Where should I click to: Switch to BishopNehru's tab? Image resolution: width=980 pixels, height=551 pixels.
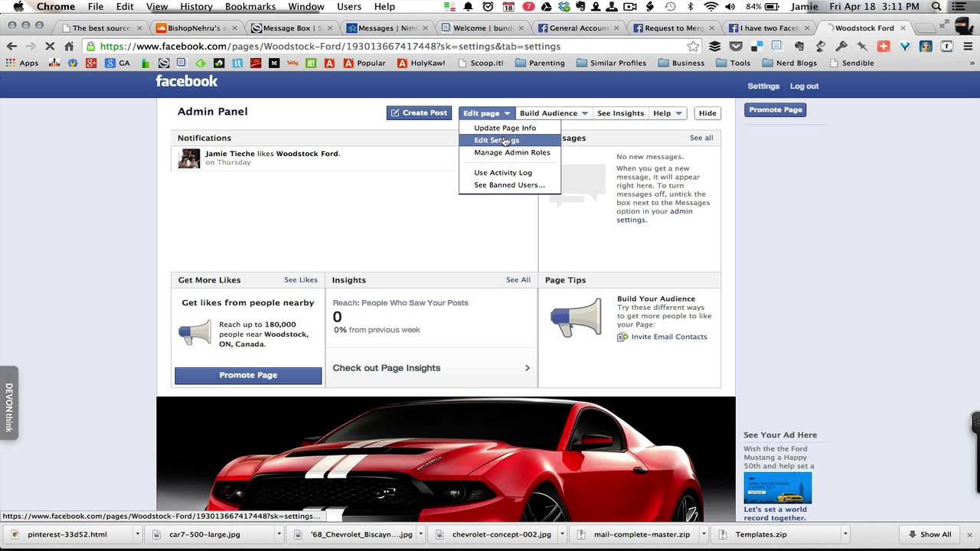click(x=197, y=28)
